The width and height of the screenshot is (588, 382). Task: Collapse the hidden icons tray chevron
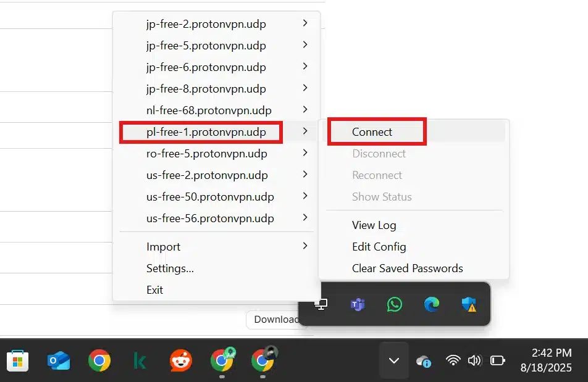394,360
